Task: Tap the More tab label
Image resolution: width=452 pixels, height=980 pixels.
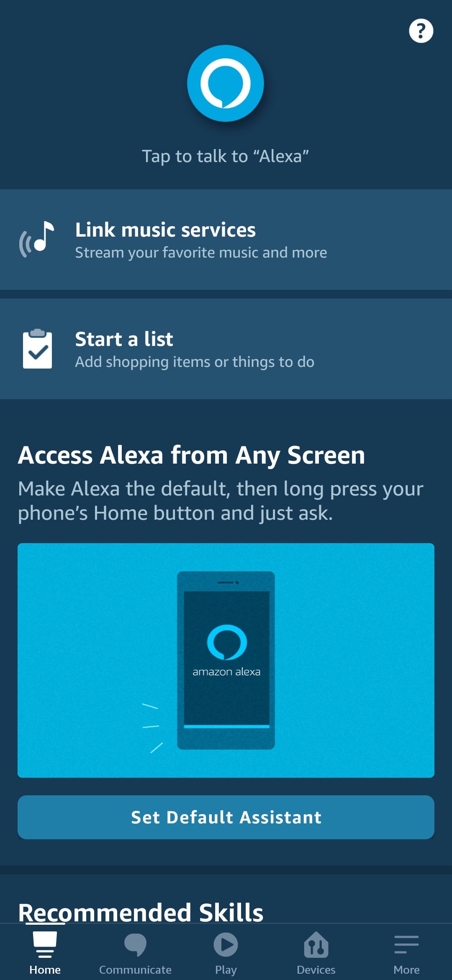Action: (406, 970)
